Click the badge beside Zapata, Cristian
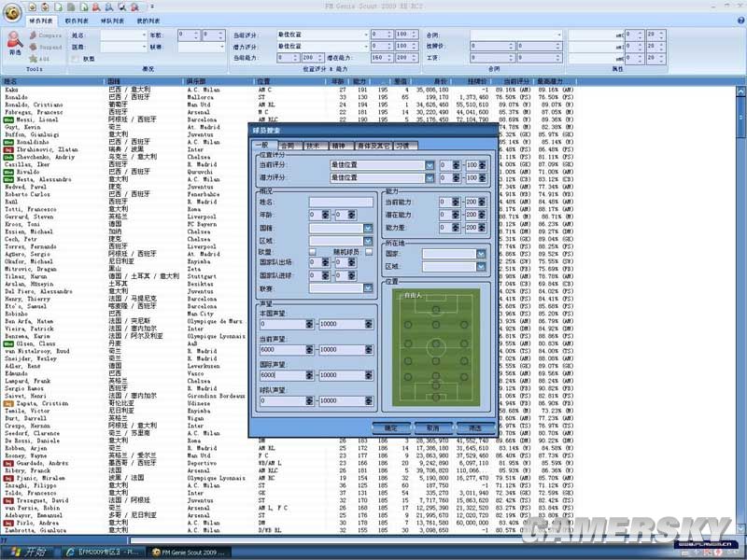 point(8,403)
